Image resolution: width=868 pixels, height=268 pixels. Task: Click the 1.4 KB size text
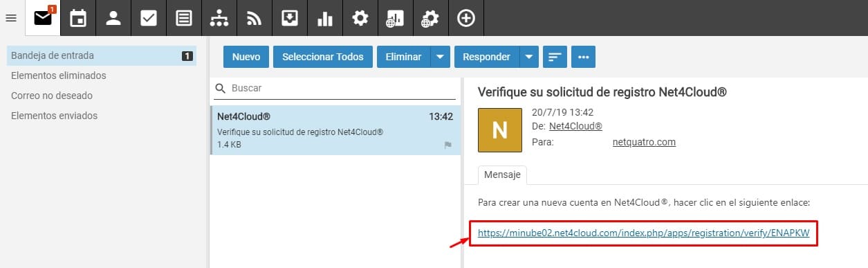[x=229, y=145]
